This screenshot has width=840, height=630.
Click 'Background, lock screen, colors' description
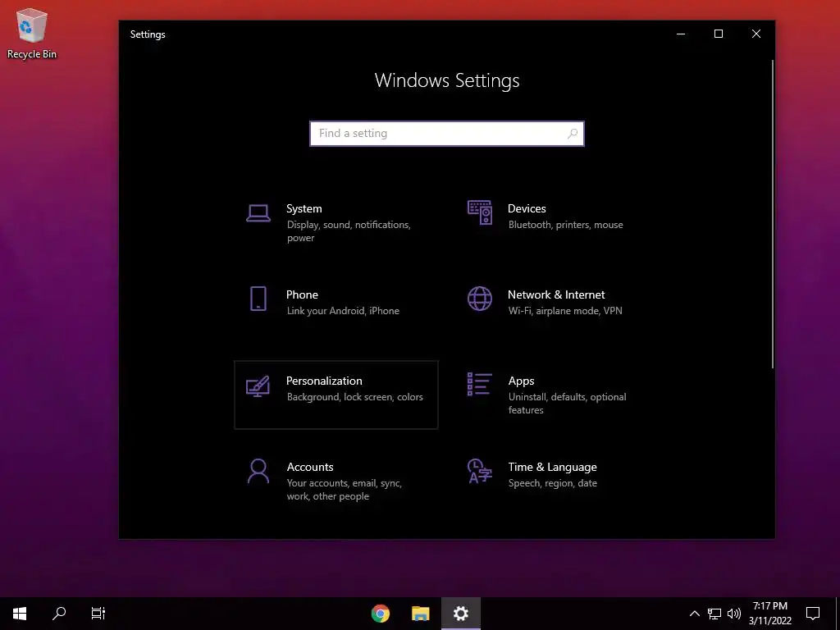(354, 397)
